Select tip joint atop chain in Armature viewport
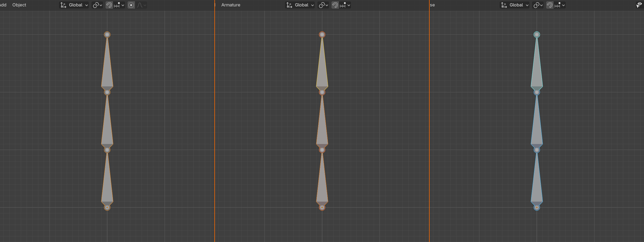The image size is (644, 242). [322, 34]
